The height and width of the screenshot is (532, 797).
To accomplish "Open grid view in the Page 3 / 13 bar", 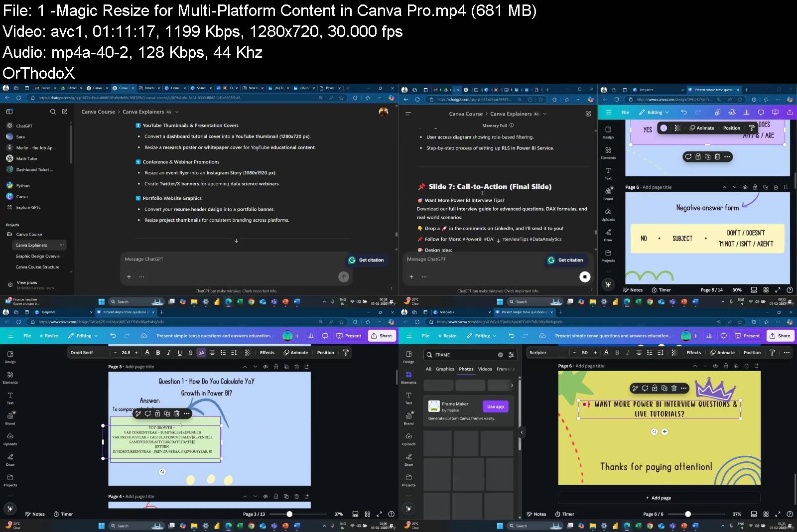I will pos(368,514).
